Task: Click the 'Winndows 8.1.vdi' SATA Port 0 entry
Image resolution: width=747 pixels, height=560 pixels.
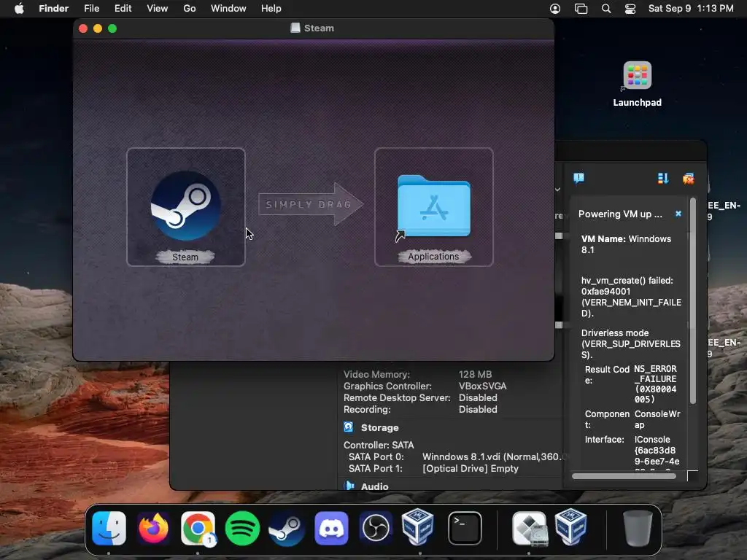Action: (x=492, y=456)
